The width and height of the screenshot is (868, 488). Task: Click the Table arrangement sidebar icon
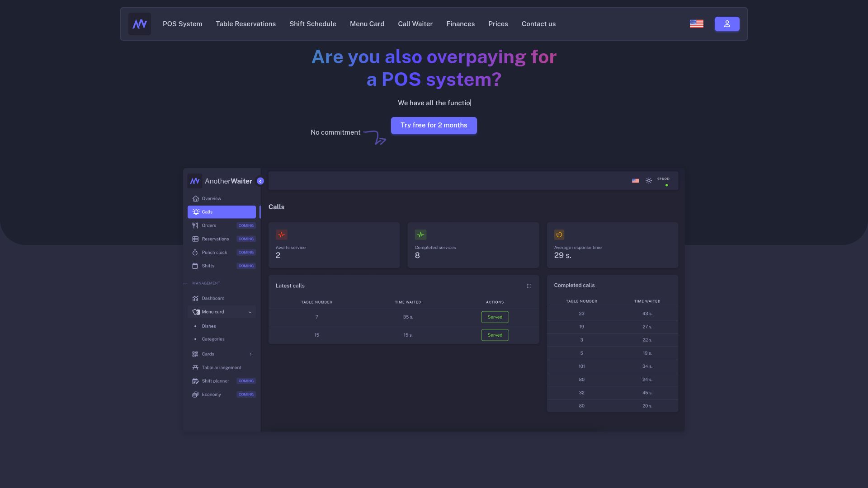point(195,368)
